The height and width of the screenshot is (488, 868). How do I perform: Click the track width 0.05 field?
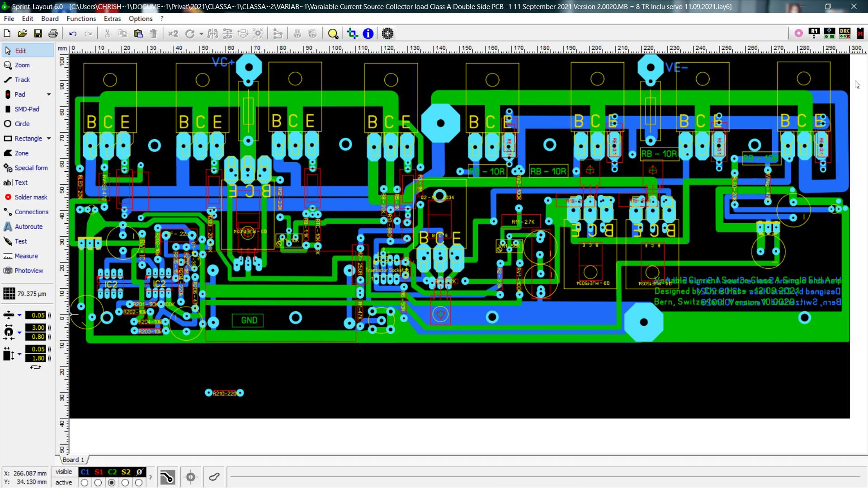click(35, 315)
